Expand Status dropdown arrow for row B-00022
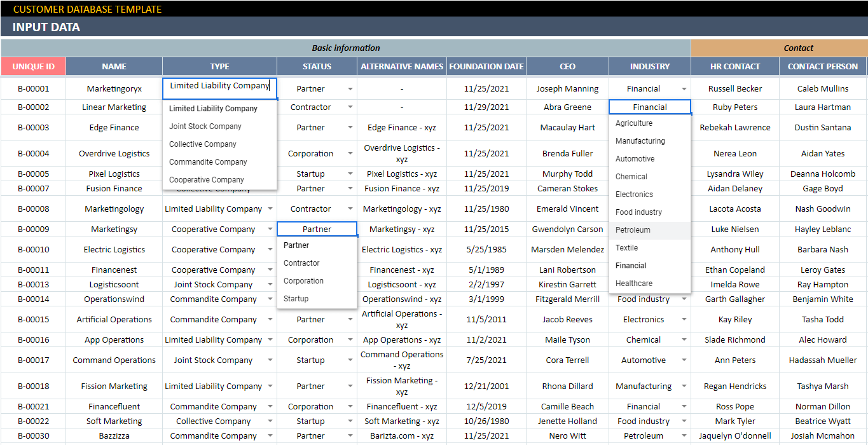Screen dimensions: 868x445 pyautogui.click(x=350, y=421)
